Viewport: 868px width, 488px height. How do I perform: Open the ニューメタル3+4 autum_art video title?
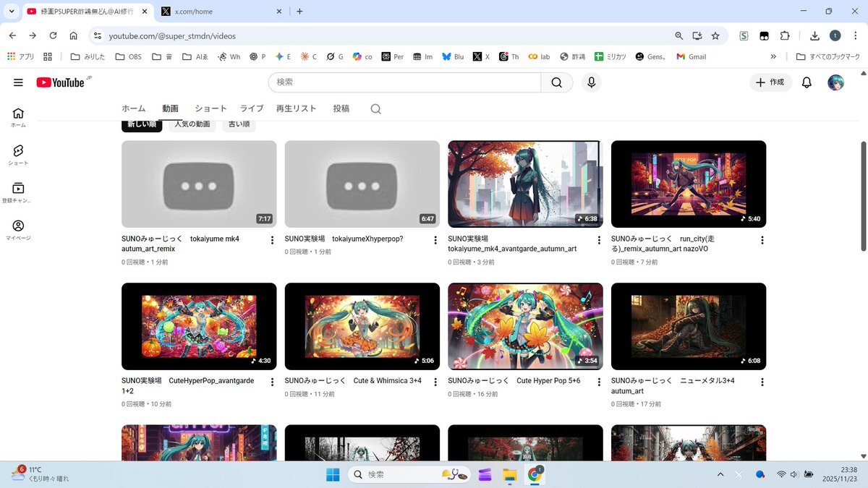672,385
